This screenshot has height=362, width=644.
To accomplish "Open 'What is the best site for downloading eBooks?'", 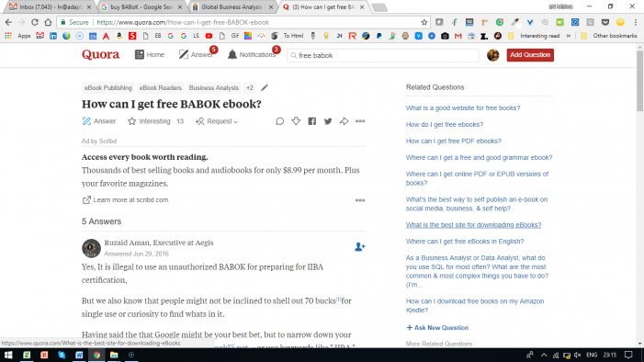I will (473, 225).
